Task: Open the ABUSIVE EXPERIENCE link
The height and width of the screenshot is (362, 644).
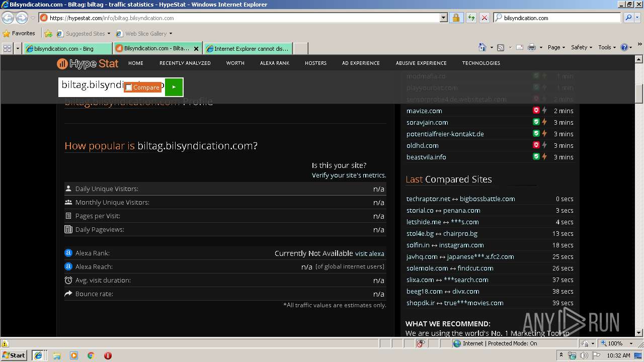Action: (421, 63)
